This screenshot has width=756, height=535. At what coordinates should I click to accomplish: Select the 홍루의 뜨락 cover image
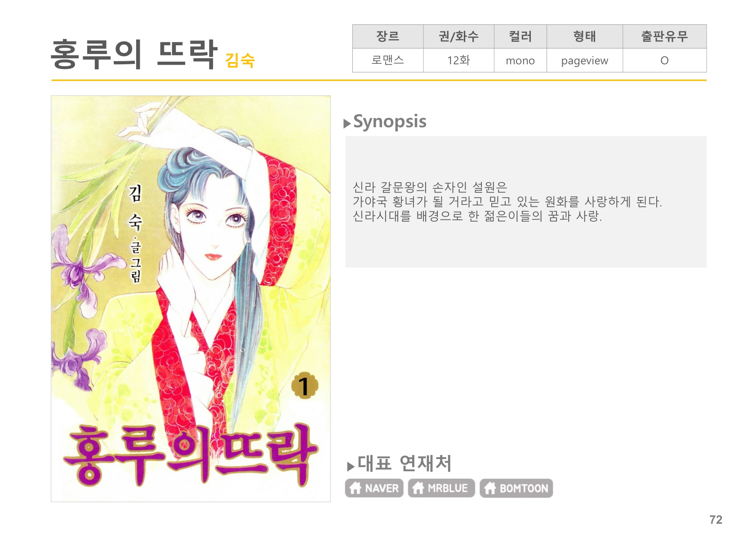[191, 299]
